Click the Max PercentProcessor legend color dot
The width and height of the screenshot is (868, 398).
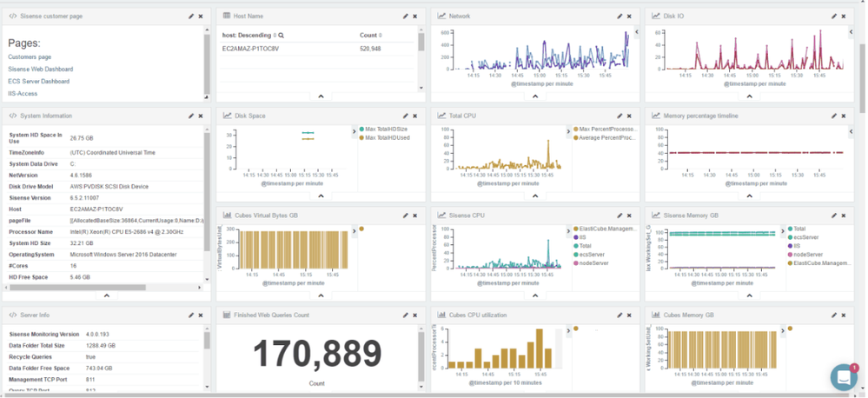click(x=575, y=129)
